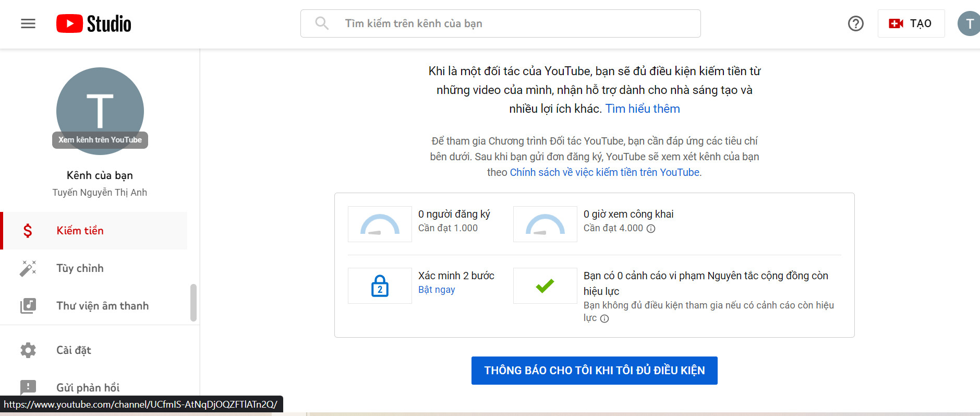
Task: Click THÔNG BÁO CHO TÔI KHI TÔI ĐỦ ĐIỀU KIỆN
Action: coord(595,371)
